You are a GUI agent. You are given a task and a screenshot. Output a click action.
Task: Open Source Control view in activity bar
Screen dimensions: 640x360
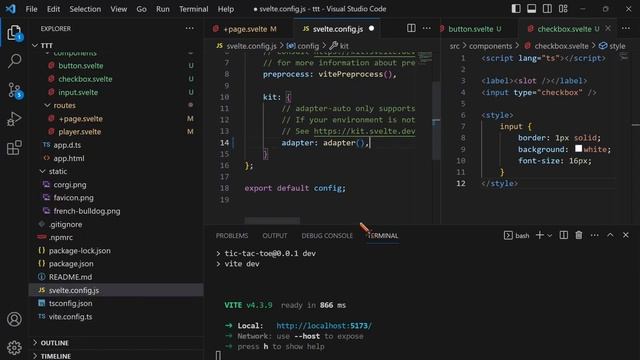[14, 90]
